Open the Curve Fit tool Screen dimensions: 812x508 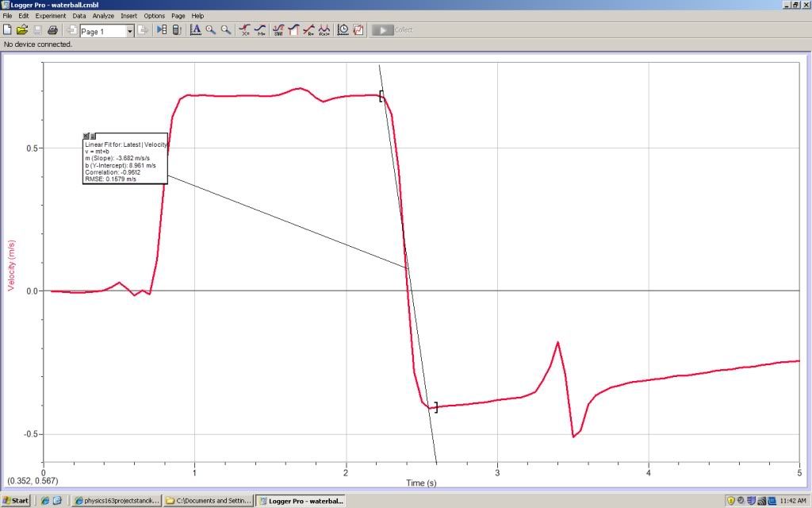pyautogui.click(x=324, y=30)
